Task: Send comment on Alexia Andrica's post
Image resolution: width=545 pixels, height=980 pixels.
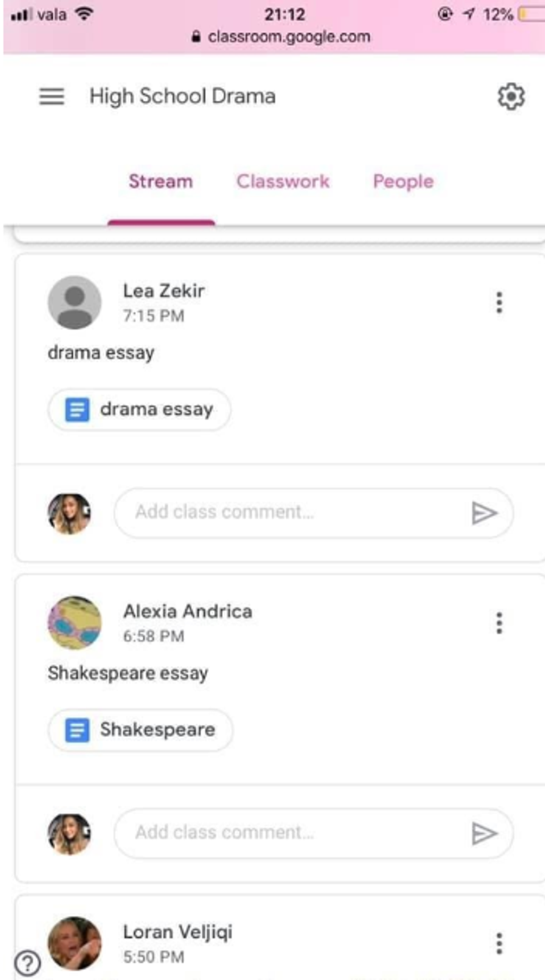Action: 483,833
